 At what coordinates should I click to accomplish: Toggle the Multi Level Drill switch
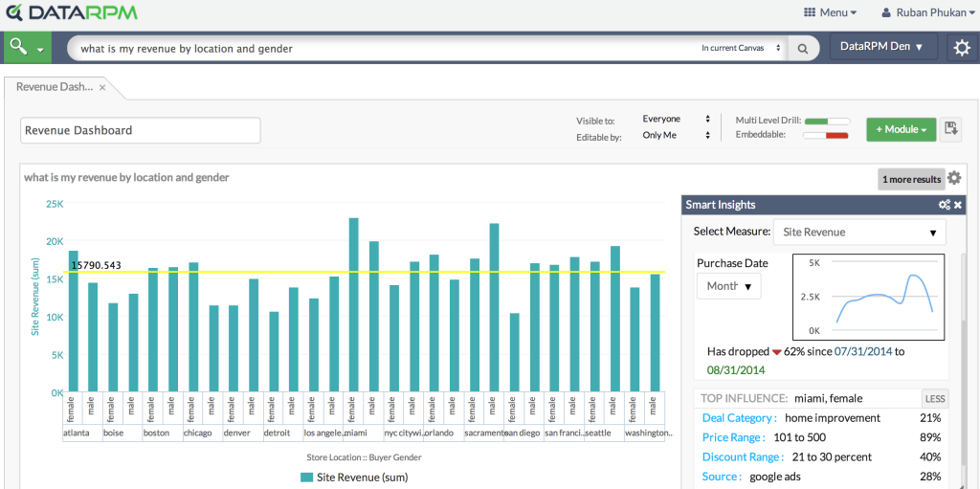pos(827,121)
